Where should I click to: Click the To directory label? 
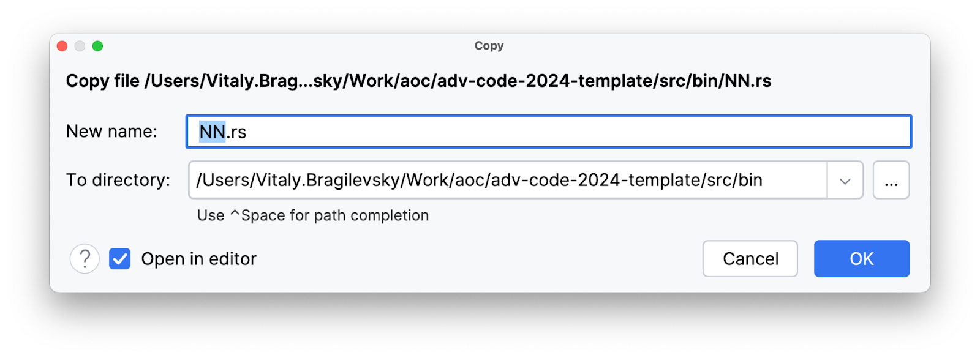pyautogui.click(x=118, y=180)
